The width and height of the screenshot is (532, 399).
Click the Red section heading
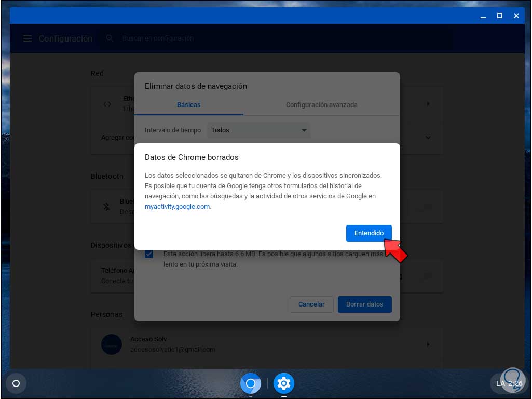[x=97, y=73]
